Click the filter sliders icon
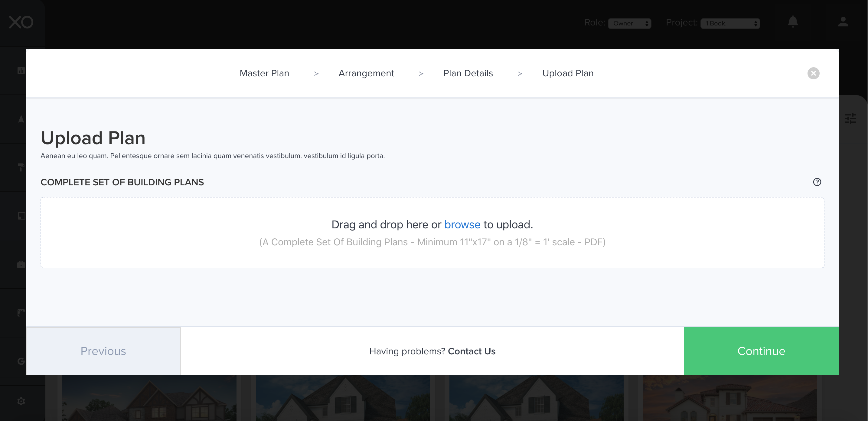Image resolution: width=868 pixels, height=421 pixels. [x=850, y=118]
